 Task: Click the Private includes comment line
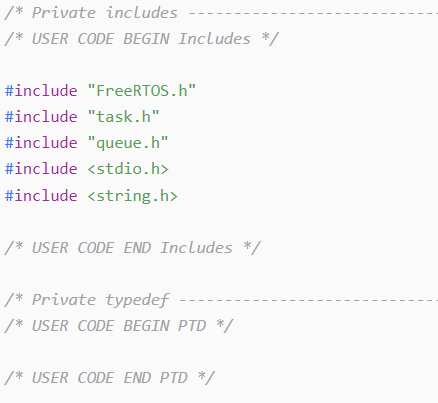pos(221,13)
